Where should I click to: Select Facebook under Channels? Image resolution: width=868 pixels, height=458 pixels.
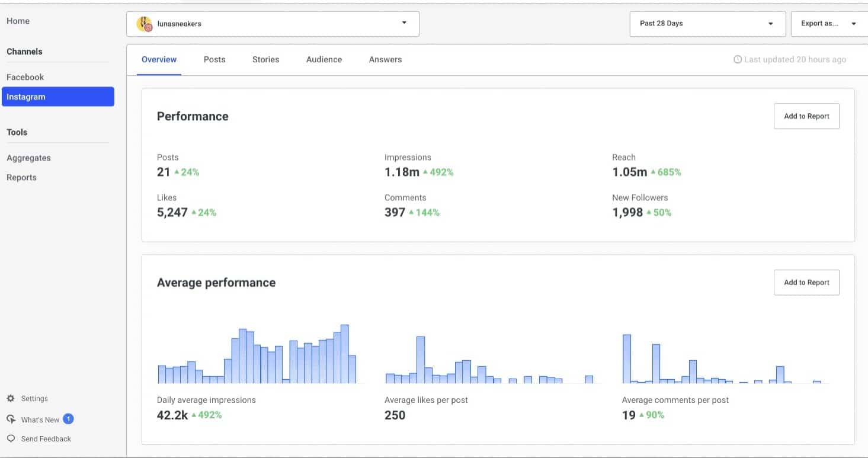[25, 76]
